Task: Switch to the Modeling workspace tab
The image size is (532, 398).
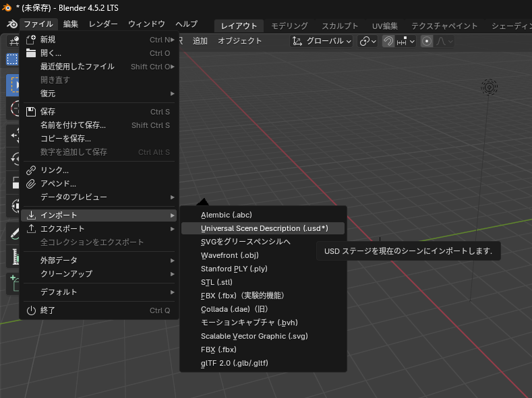Action: tap(289, 26)
